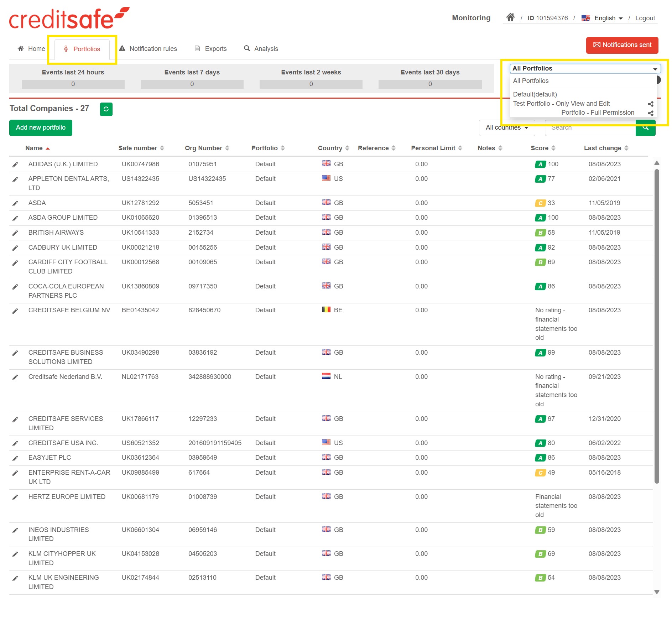Screen dimensions: 672x620
Task: Edit CADBURY UK LIMITED entry pencil
Action: coord(15,248)
